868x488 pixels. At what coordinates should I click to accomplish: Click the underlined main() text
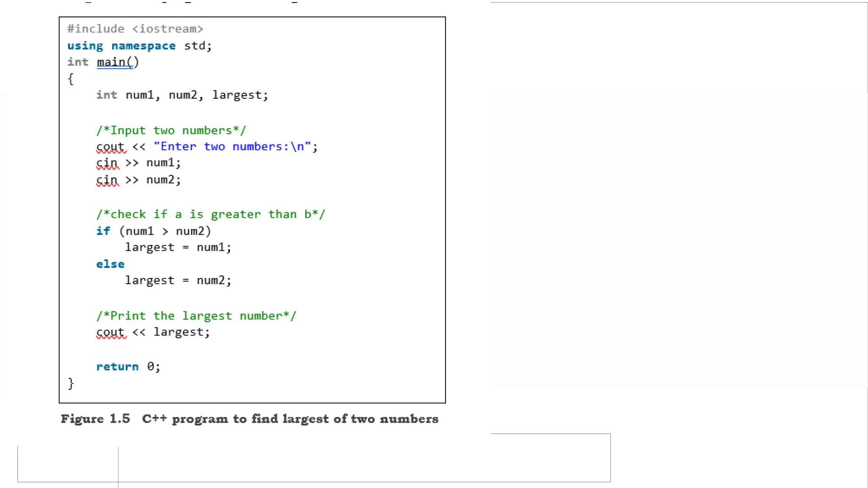pyautogui.click(x=117, y=62)
